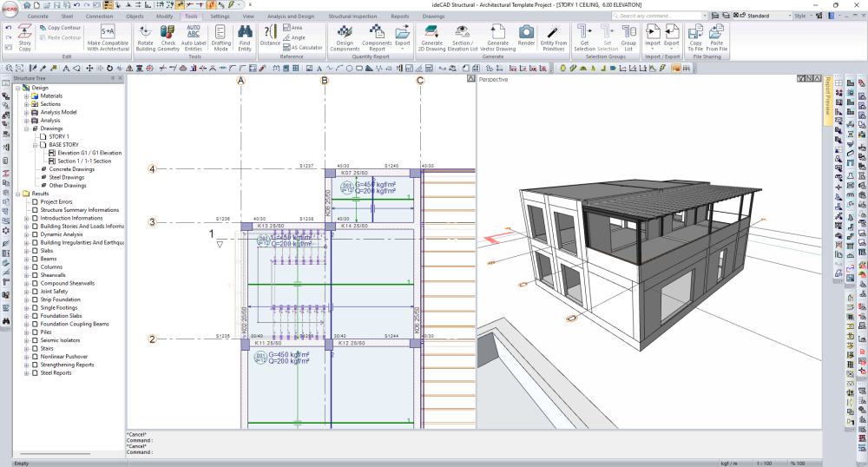
Task: Open Find Entity binoculars tool
Action: [x=245, y=36]
